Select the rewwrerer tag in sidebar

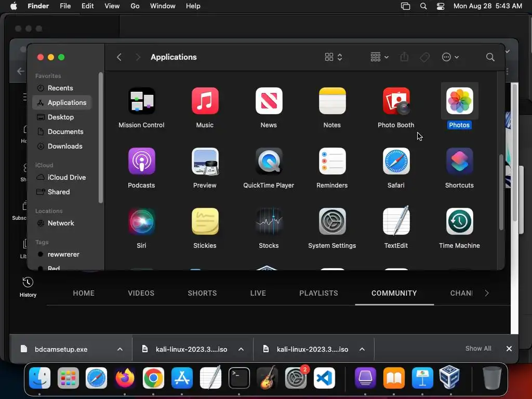coord(62,255)
